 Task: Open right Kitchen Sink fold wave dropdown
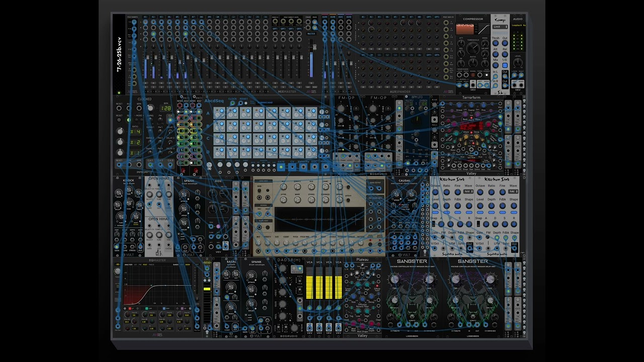[513, 192]
